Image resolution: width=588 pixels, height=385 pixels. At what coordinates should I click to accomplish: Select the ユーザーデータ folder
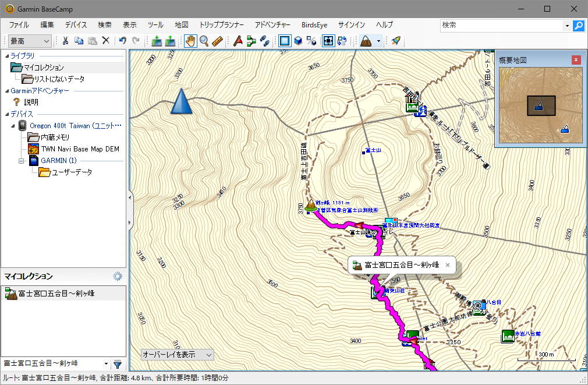tap(72, 172)
